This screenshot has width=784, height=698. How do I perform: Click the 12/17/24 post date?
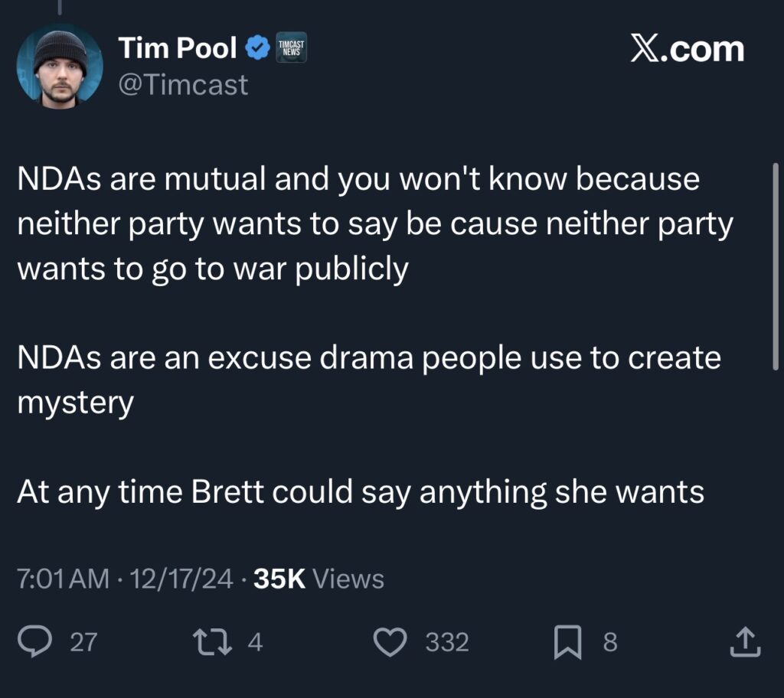pos(181,579)
